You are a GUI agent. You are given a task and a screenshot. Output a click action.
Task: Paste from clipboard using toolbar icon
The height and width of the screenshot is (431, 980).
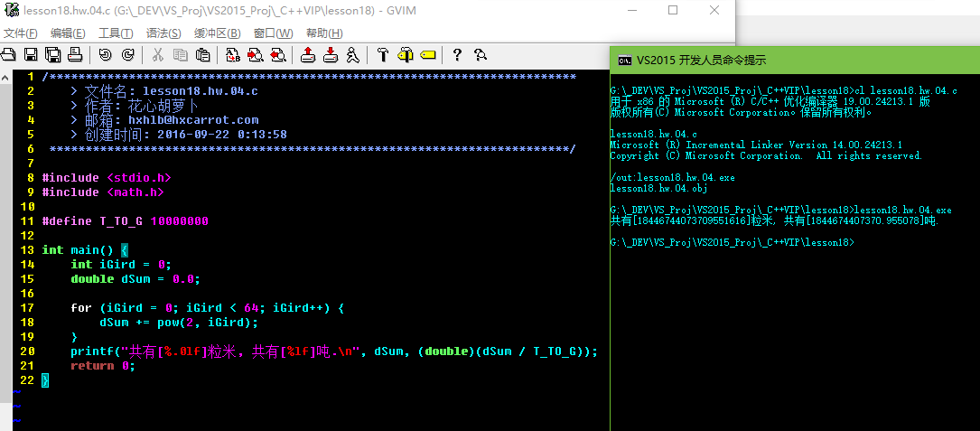pos(203,55)
